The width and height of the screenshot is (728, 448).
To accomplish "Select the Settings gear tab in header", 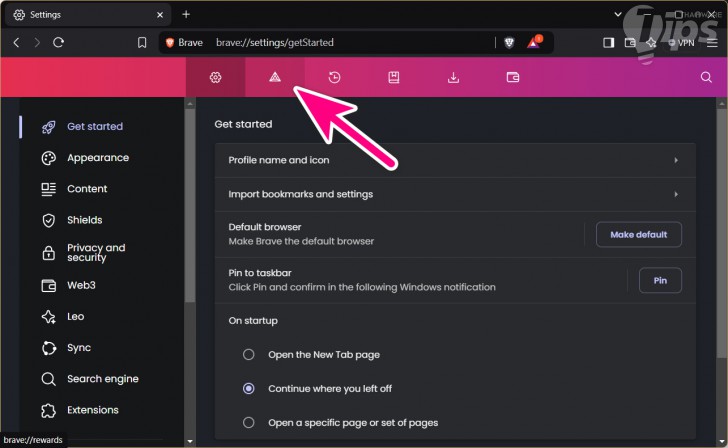I will pos(215,77).
